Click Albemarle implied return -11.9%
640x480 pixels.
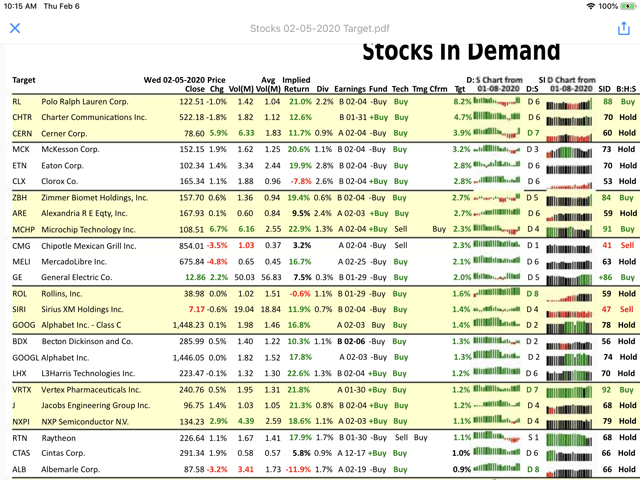click(298, 469)
